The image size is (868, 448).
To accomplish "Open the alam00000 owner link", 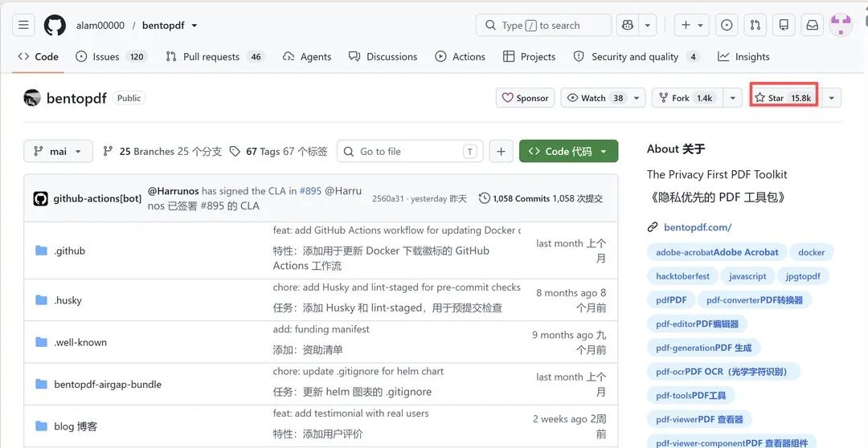I will click(100, 26).
